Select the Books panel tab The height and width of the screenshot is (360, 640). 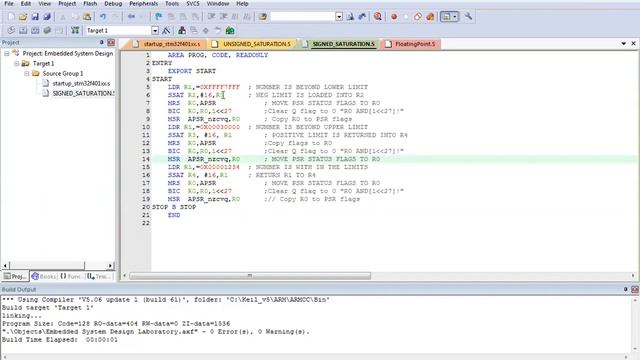point(44,276)
